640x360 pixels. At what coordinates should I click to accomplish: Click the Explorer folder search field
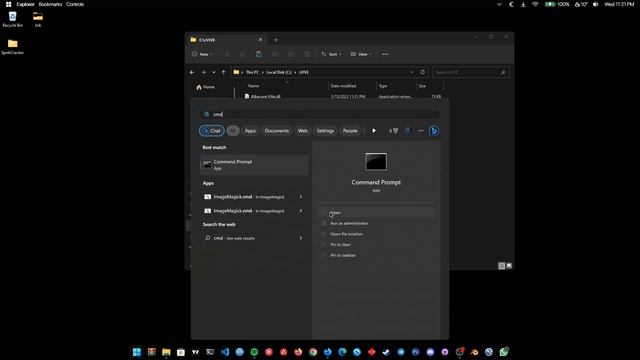point(471,72)
